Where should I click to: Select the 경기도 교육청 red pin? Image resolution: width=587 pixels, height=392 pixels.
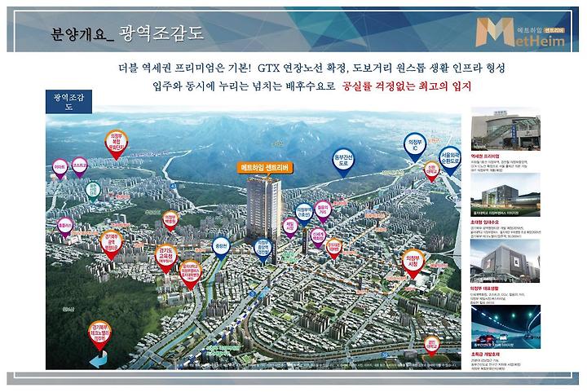point(166,258)
